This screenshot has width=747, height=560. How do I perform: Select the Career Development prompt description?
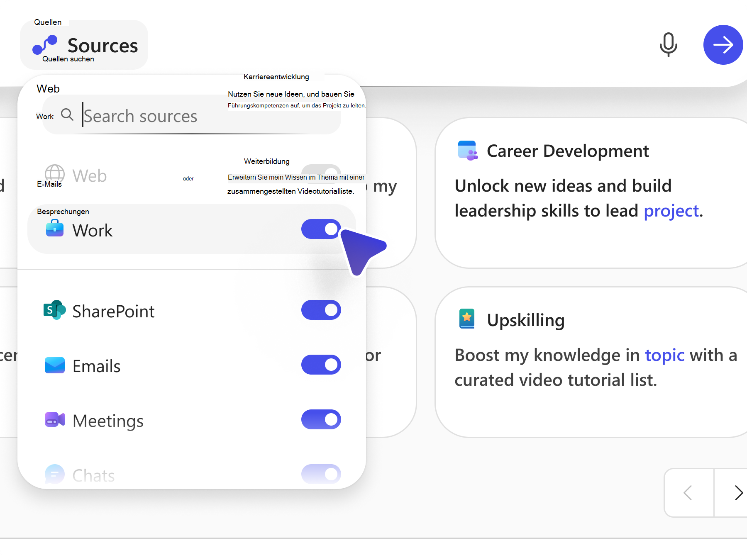[x=579, y=198]
